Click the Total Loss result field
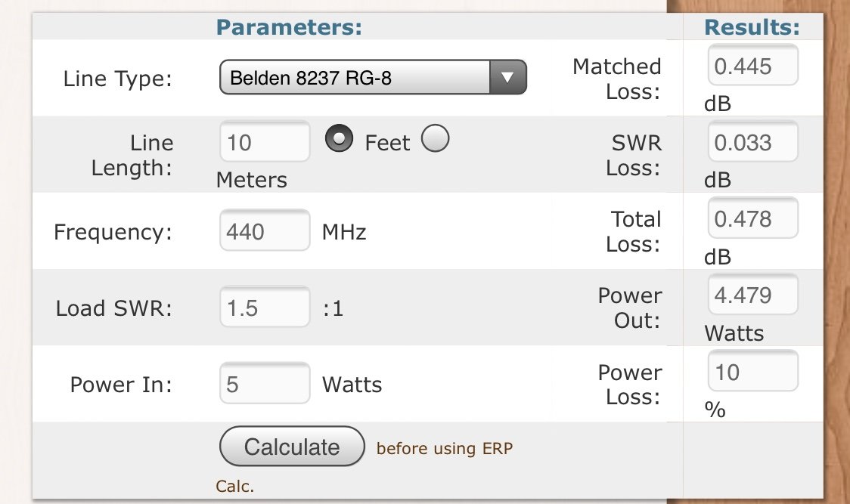The width and height of the screenshot is (850, 504). pyautogui.click(x=753, y=218)
